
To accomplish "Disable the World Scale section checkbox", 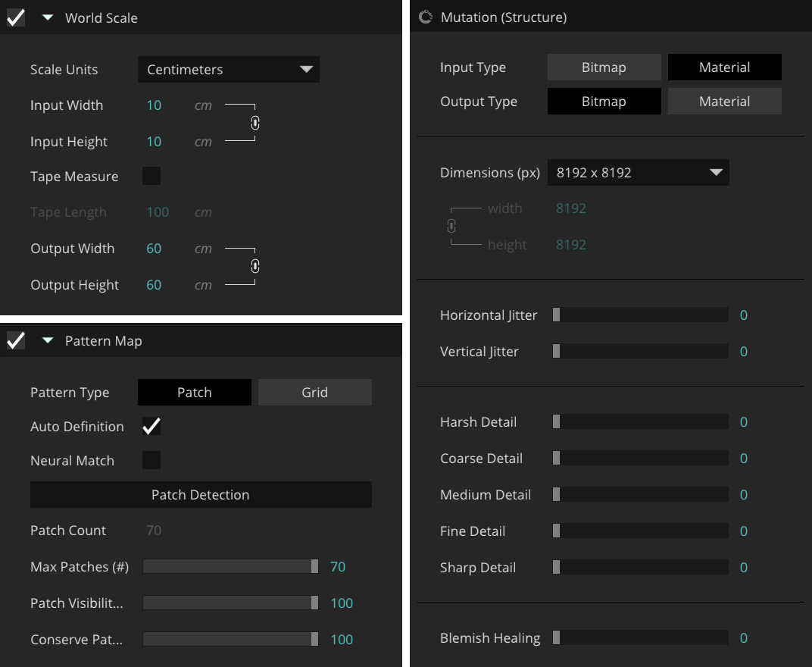I will click(16, 17).
